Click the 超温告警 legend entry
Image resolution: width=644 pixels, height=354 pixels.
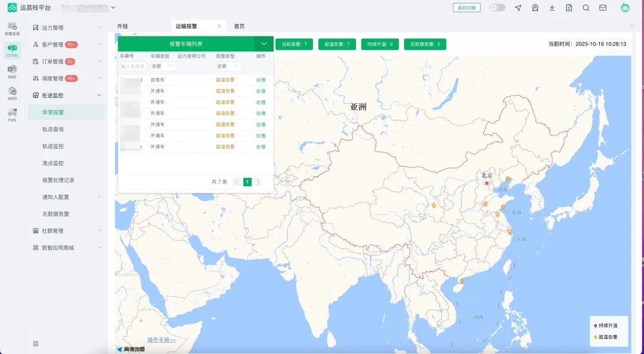pyautogui.click(x=605, y=337)
